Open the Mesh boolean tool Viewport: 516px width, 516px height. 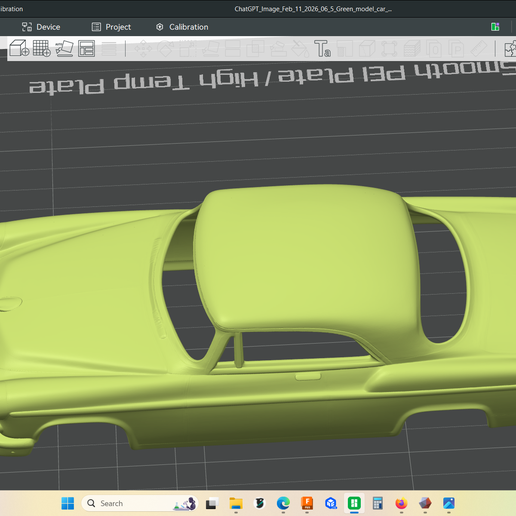pos(255,49)
